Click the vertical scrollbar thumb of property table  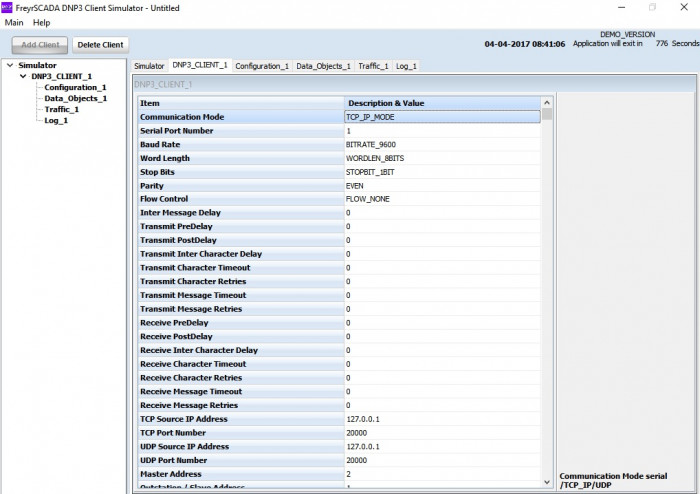[547, 114]
